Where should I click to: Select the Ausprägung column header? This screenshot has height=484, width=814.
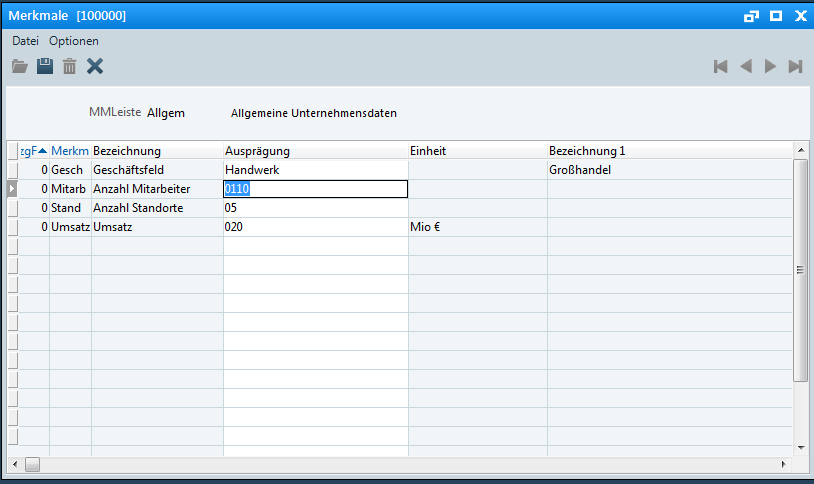point(316,151)
